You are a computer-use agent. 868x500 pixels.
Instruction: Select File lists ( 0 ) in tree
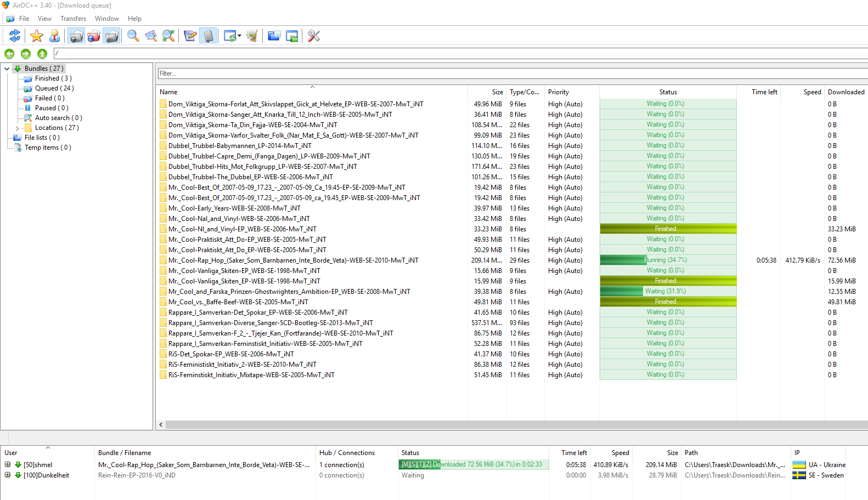pyautogui.click(x=42, y=138)
